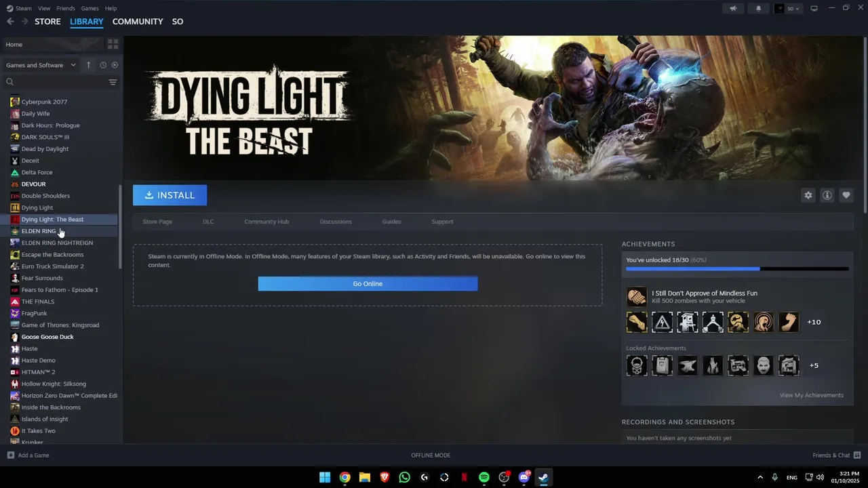Select 'I Still Don't Approve' achievement icon
The height and width of the screenshot is (488, 868).
pyautogui.click(x=637, y=297)
